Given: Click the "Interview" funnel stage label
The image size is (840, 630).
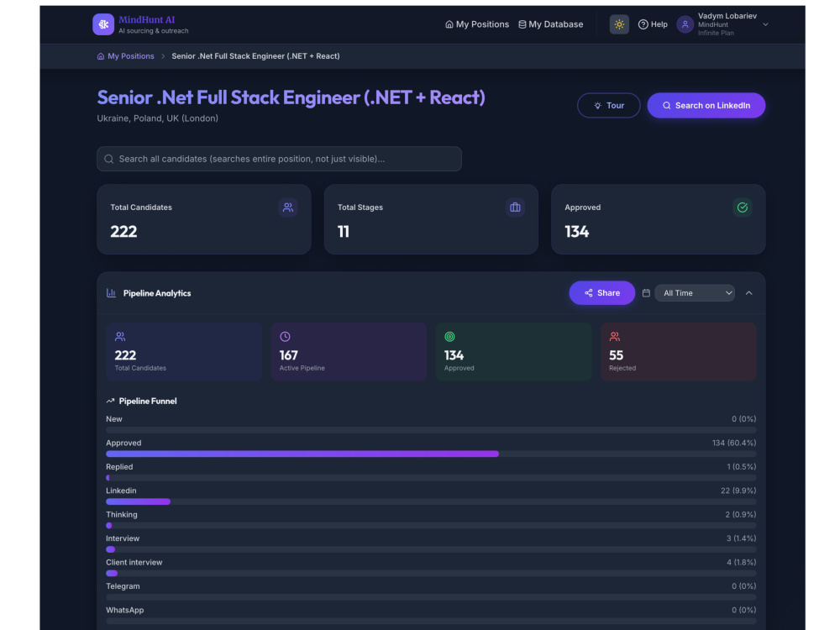Looking at the screenshot, I should tap(123, 538).
